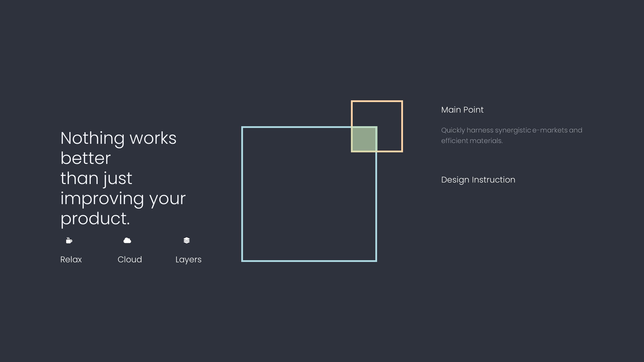This screenshot has height=362, width=644.
Task: Click the 'efficient materials.' text line
Action: [472, 141]
